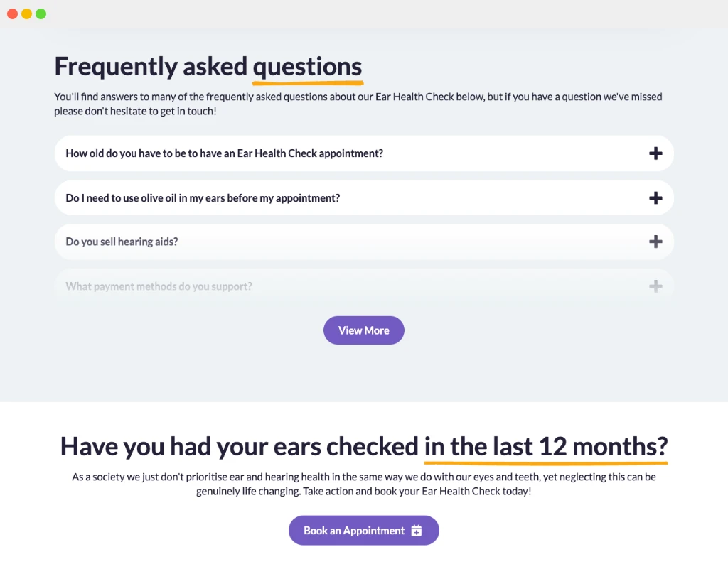
Task: Click plus icon on the olive oil question
Action: click(x=655, y=198)
